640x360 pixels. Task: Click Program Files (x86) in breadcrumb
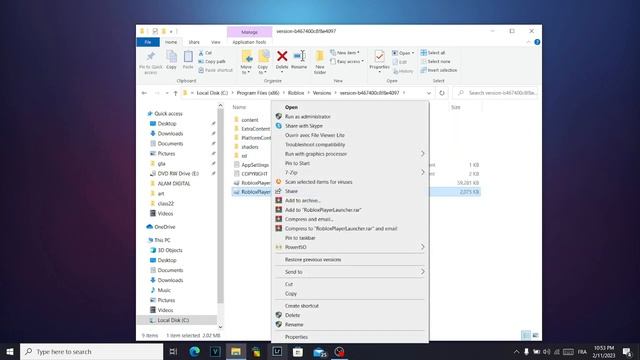(x=258, y=93)
